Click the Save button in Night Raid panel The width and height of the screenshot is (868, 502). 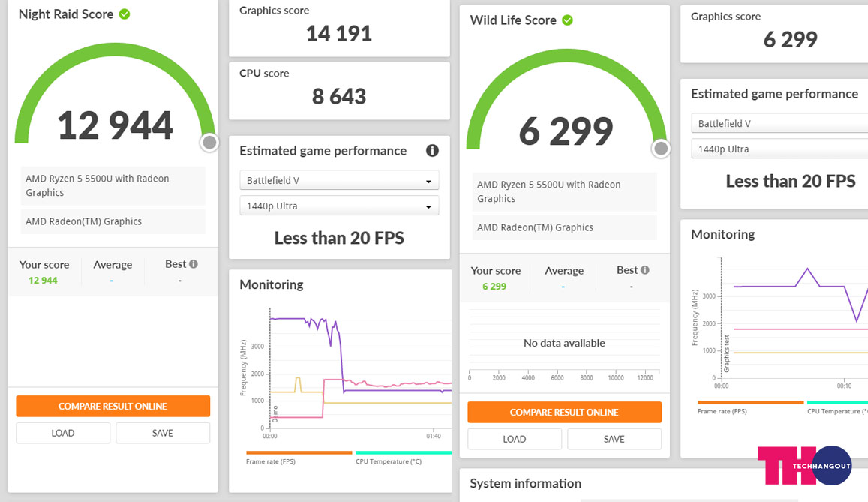coord(163,434)
